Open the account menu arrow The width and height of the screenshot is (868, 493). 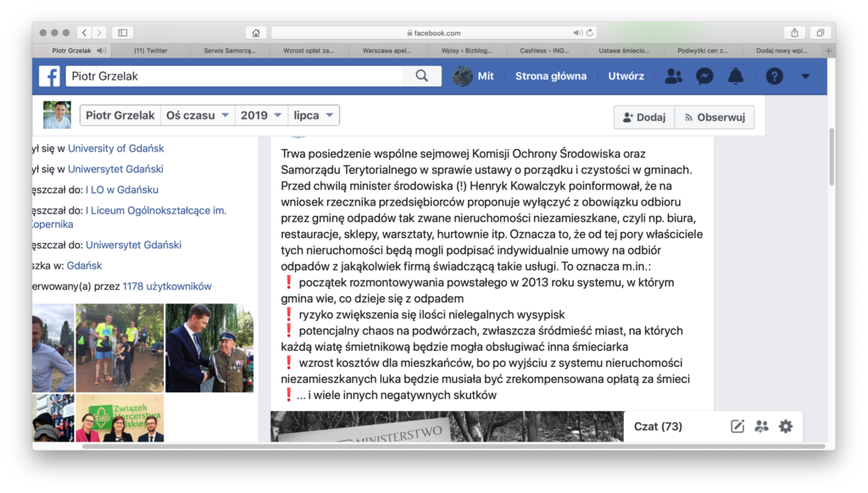[805, 76]
